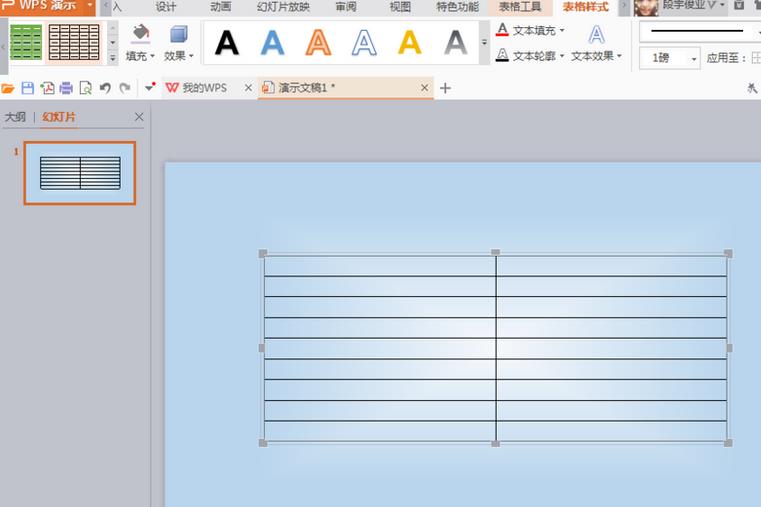Click the table's top-left corner handle
Screen dimensions: 761x507
point(263,253)
